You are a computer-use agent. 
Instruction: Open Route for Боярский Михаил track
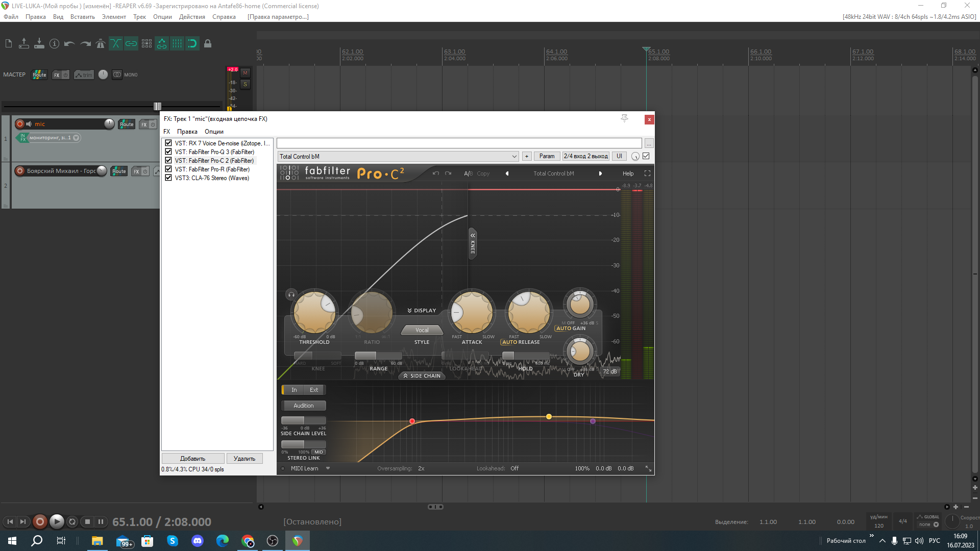pos(119,171)
